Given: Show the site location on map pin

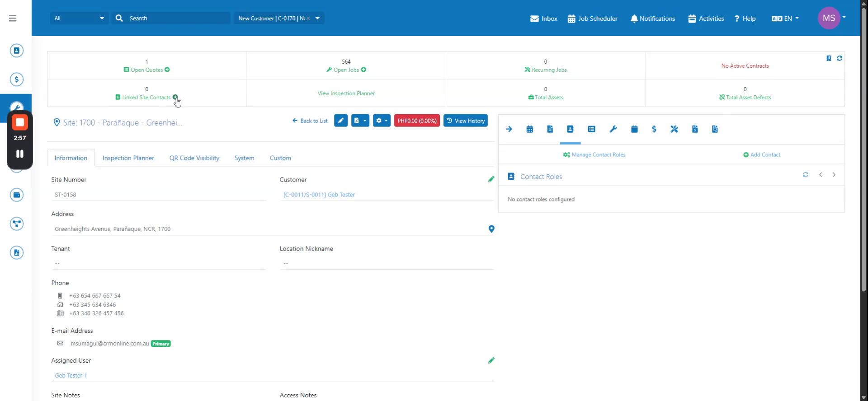Looking at the screenshot, I should coord(491,229).
